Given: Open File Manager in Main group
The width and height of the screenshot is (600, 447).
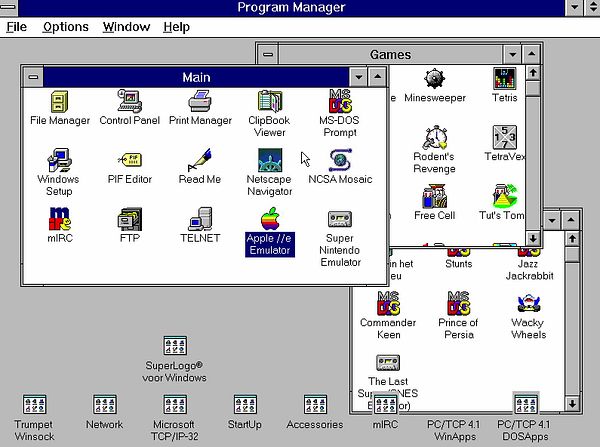Looking at the screenshot, I should pos(60,102).
